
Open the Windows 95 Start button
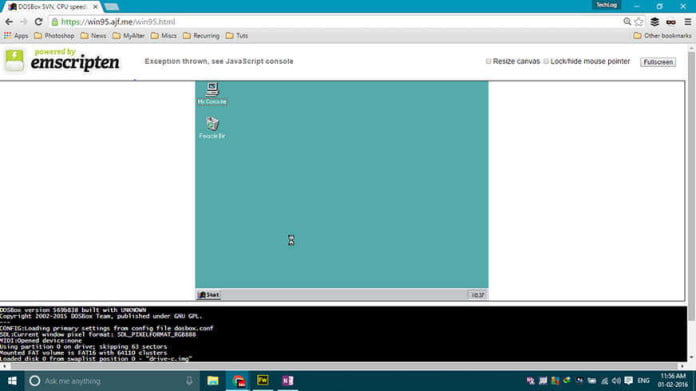[209, 295]
